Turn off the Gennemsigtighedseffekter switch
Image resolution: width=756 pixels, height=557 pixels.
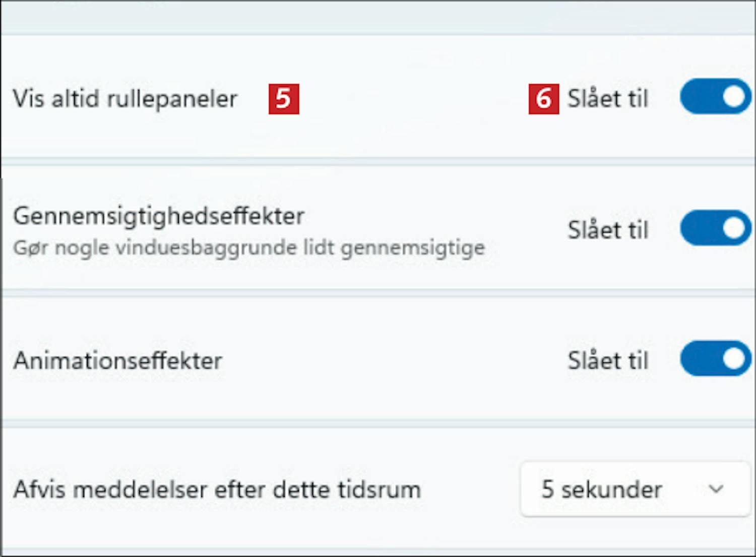715,228
